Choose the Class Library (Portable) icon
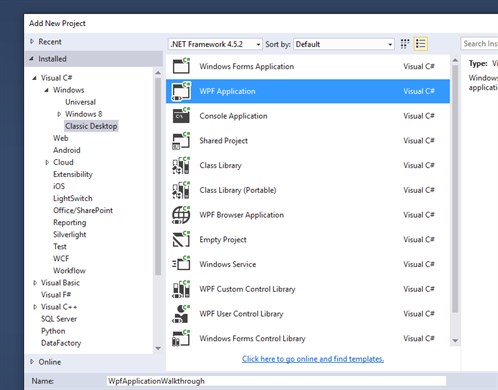Image resolution: width=498 pixels, height=390 pixels. 181,190
